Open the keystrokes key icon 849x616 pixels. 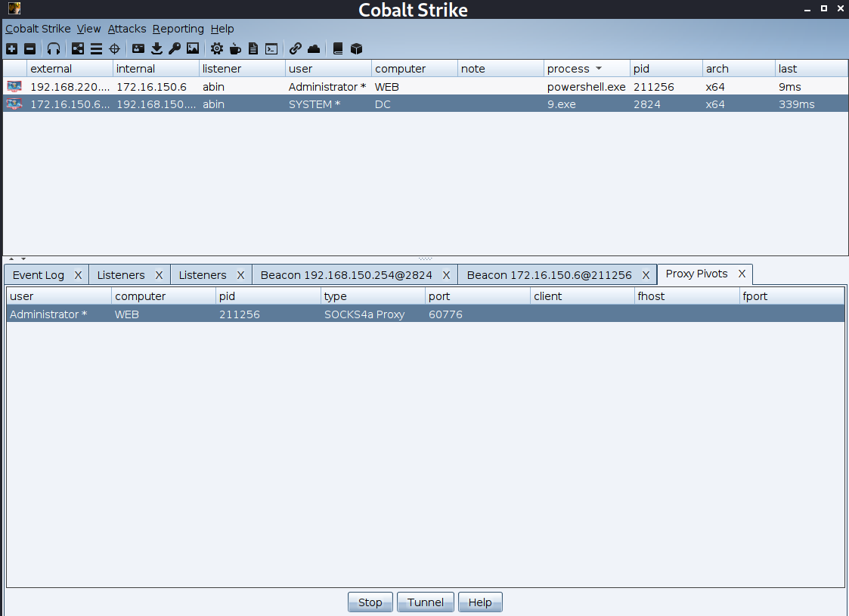pyautogui.click(x=175, y=48)
